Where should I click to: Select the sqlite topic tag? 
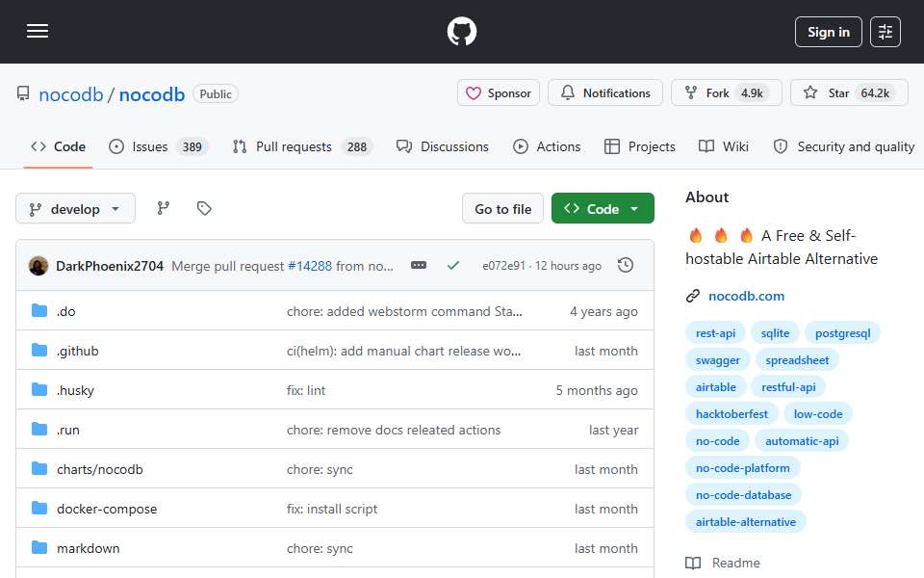click(775, 333)
